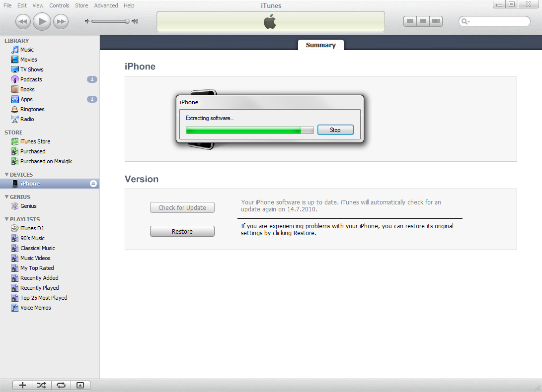The width and height of the screenshot is (542, 392).
Task: Toggle shuffle mode
Action: click(x=42, y=386)
